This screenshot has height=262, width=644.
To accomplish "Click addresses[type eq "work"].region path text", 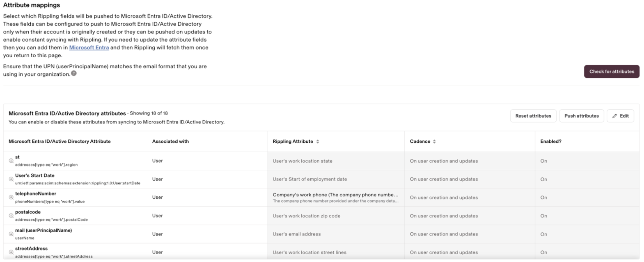I will pyautogui.click(x=46, y=165).
